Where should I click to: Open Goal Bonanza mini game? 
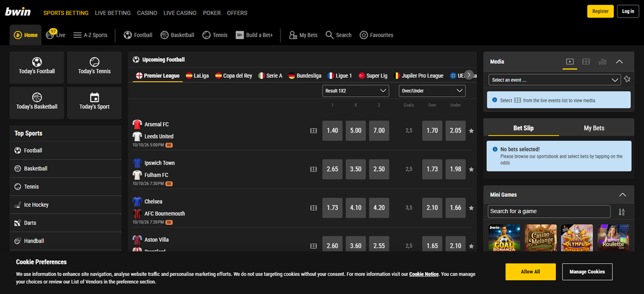504,238
